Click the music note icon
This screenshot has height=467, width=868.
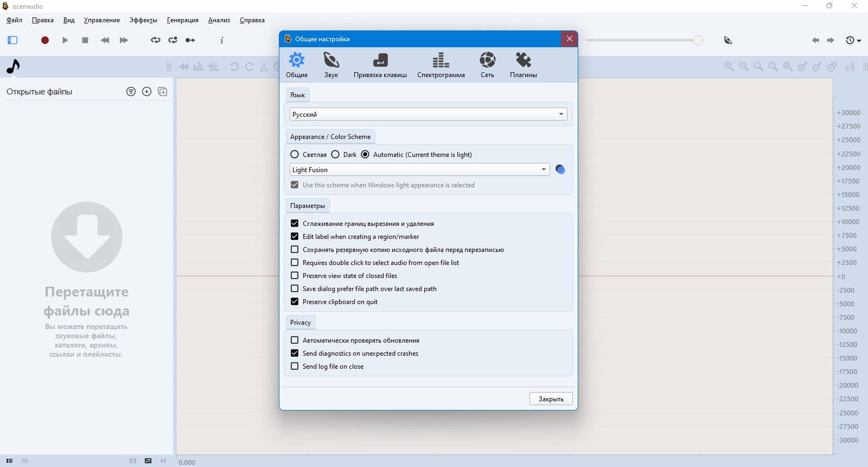click(13, 66)
